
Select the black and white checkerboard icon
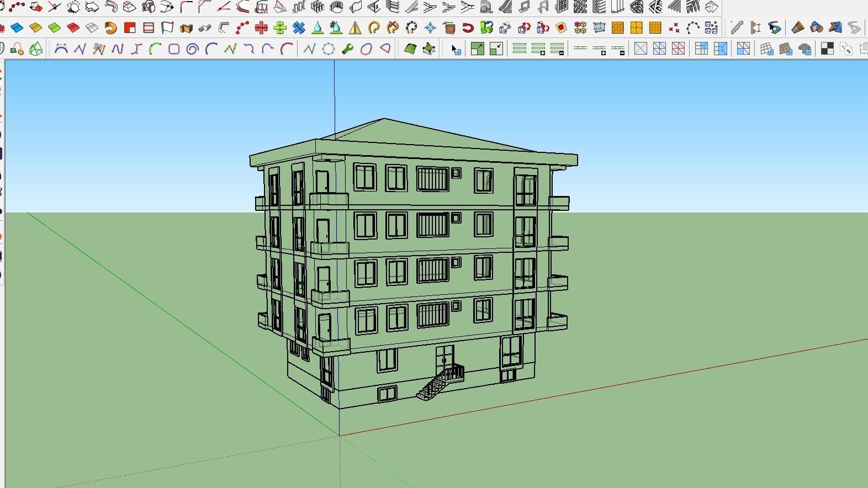[827, 49]
